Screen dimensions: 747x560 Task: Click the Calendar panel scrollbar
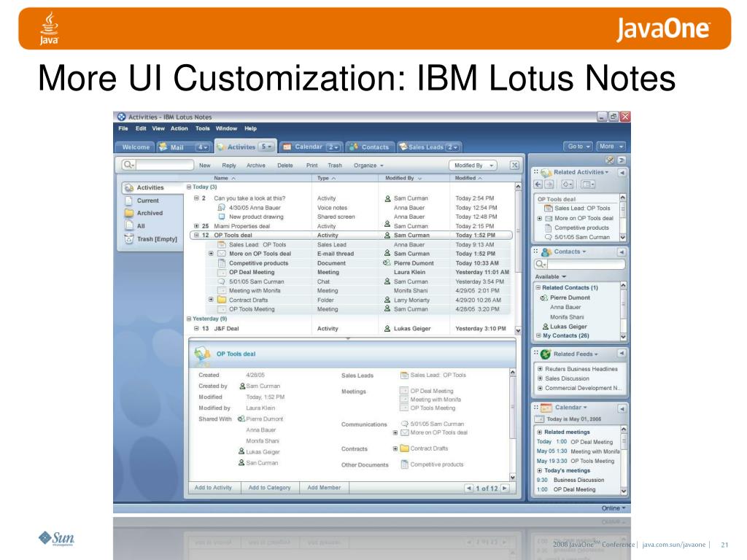(x=624, y=460)
